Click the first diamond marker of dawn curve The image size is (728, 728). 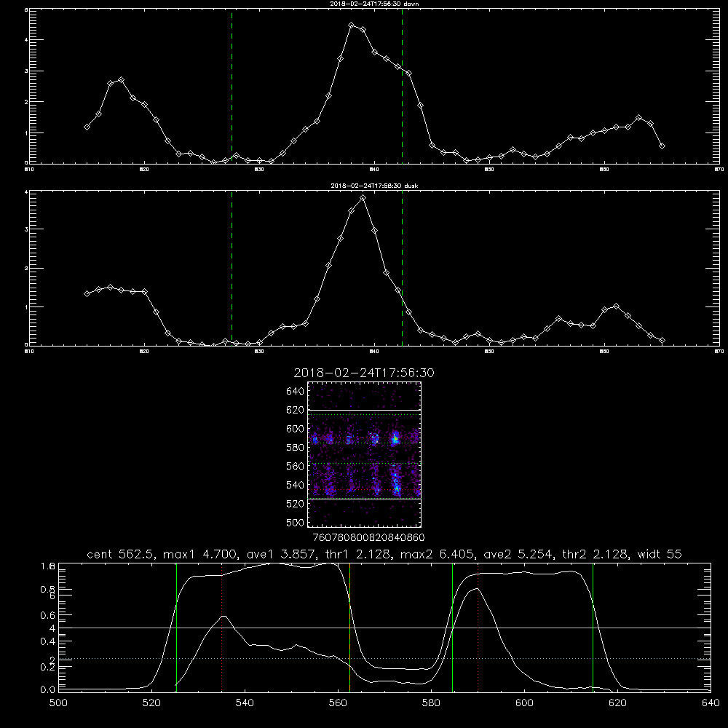pyautogui.click(x=87, y=127)
